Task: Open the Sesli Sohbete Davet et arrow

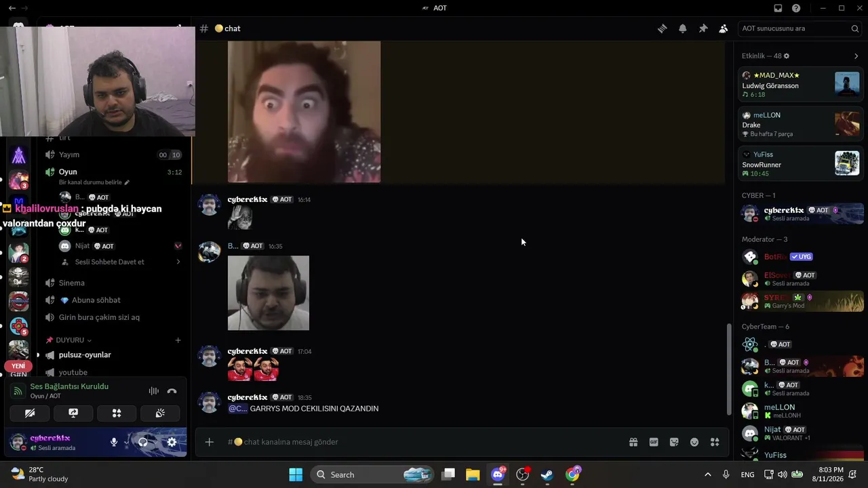Action: click(178, 262)
